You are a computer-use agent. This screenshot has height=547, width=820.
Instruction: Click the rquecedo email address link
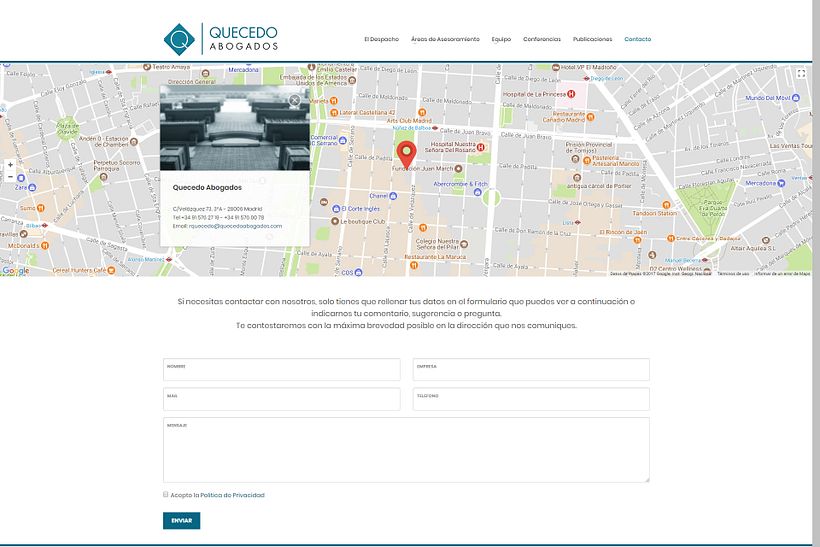[x=235, y=226]
